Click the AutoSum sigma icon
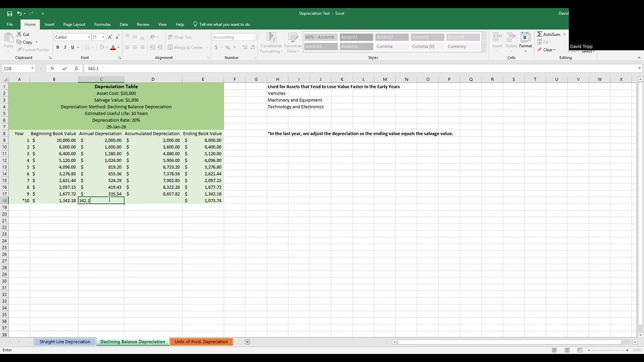This screenshot has width=644, height=362. (540, 34)
